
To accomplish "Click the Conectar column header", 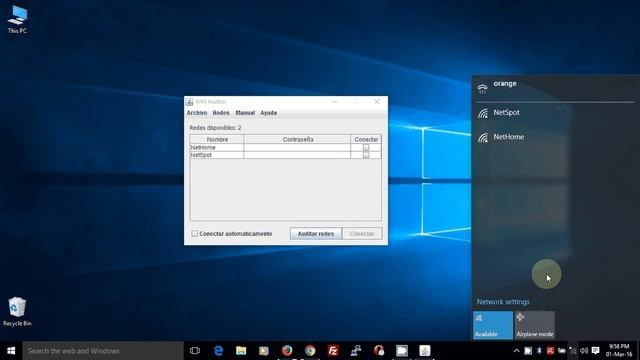I will (366, 139).
